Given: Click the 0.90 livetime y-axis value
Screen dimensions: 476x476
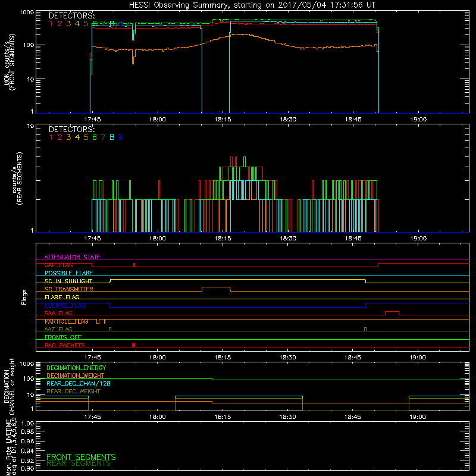Looking at the screenshot, I should coord(27,468).
